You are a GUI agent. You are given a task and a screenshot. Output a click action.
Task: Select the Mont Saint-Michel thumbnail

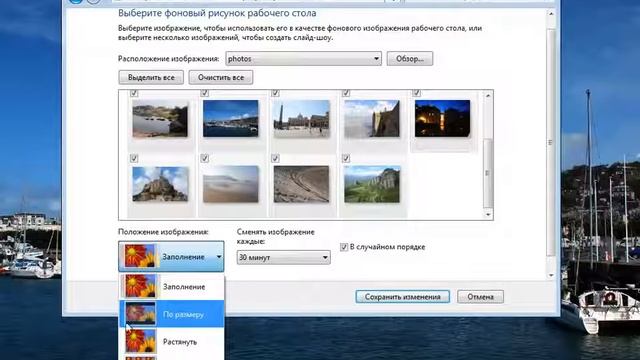coord(160,184)
